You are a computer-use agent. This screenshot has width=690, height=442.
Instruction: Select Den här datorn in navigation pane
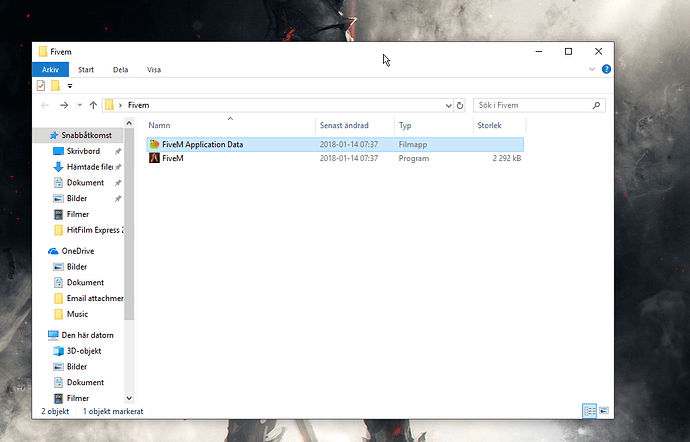(x=88, y=335)
